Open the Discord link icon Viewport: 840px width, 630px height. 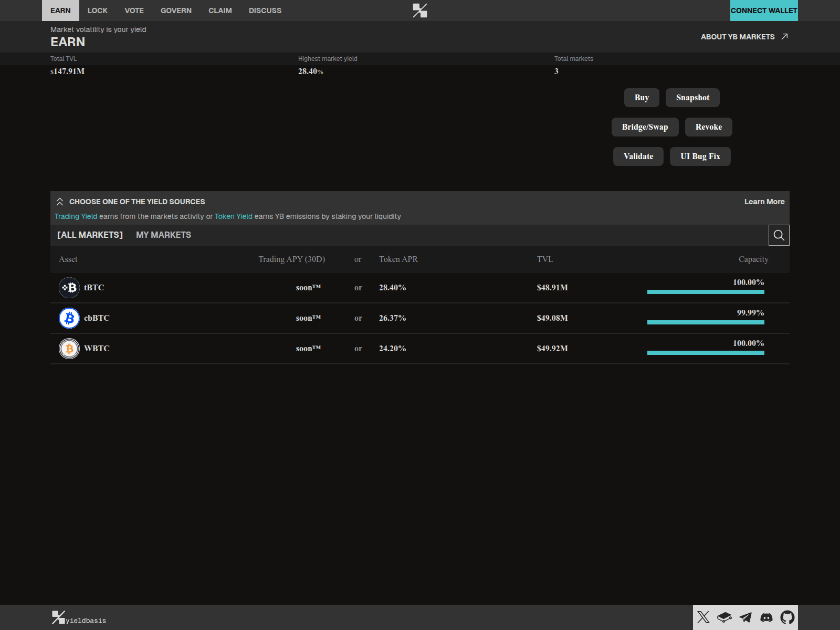point(766,617)
